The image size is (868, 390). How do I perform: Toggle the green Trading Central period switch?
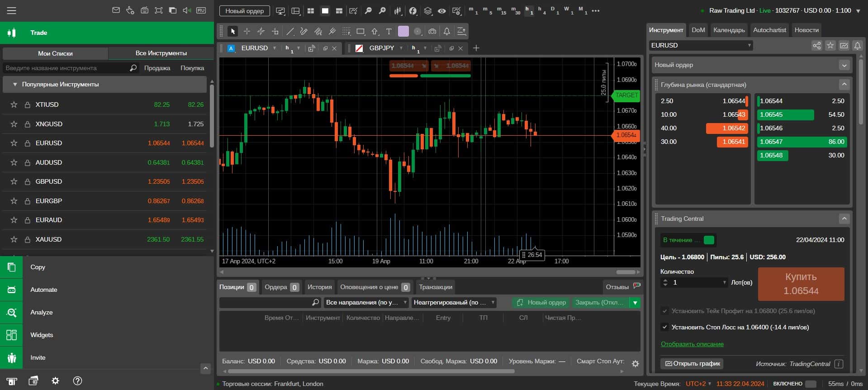709,240
